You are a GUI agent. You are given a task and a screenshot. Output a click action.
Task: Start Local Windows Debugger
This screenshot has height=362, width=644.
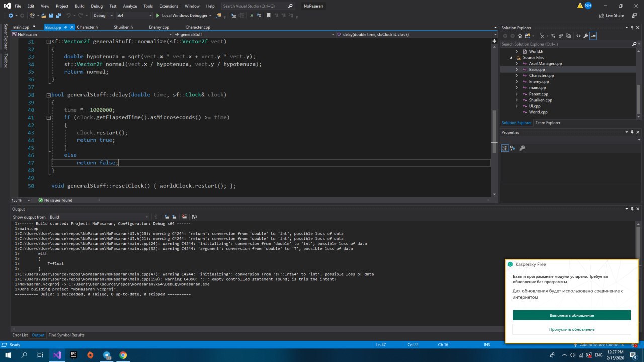[183, 15]
